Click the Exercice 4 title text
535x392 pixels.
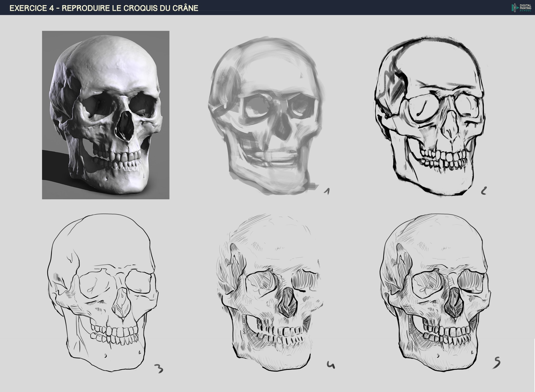[104, 8]
